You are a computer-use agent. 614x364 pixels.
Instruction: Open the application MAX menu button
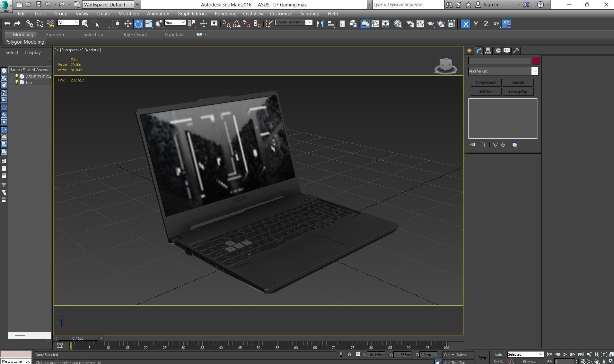point(6,6)
